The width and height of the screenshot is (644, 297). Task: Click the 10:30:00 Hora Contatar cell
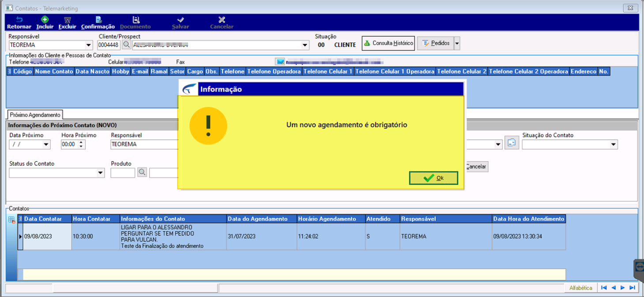(x=96, y=236)
